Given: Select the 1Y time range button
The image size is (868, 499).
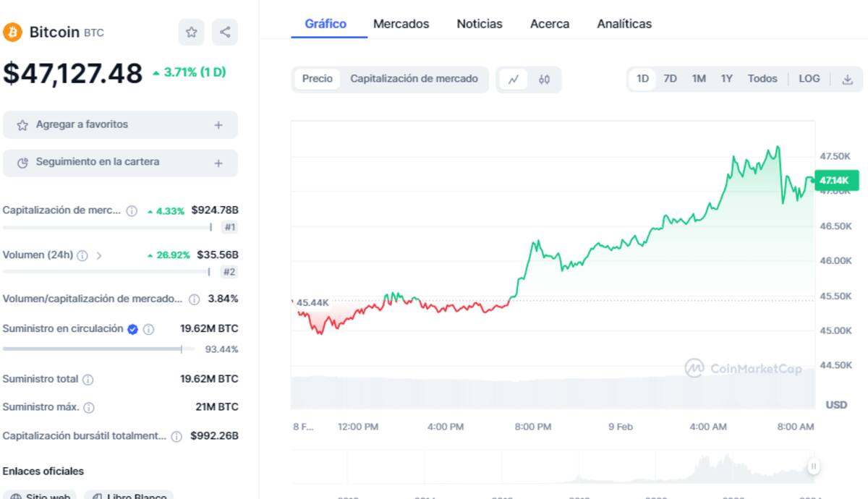Looking at the screenshot, I should pyautogui.click(x=726, y=79).
